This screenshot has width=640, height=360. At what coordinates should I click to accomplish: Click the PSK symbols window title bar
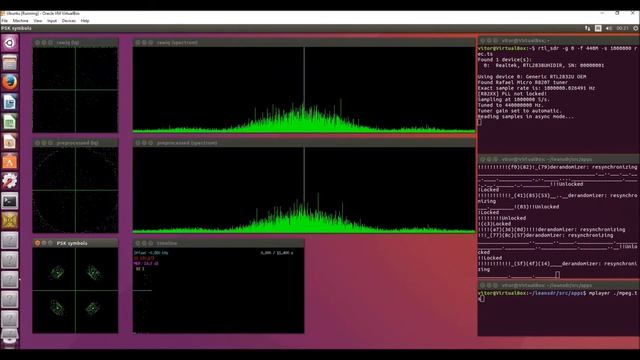[76, 243]
